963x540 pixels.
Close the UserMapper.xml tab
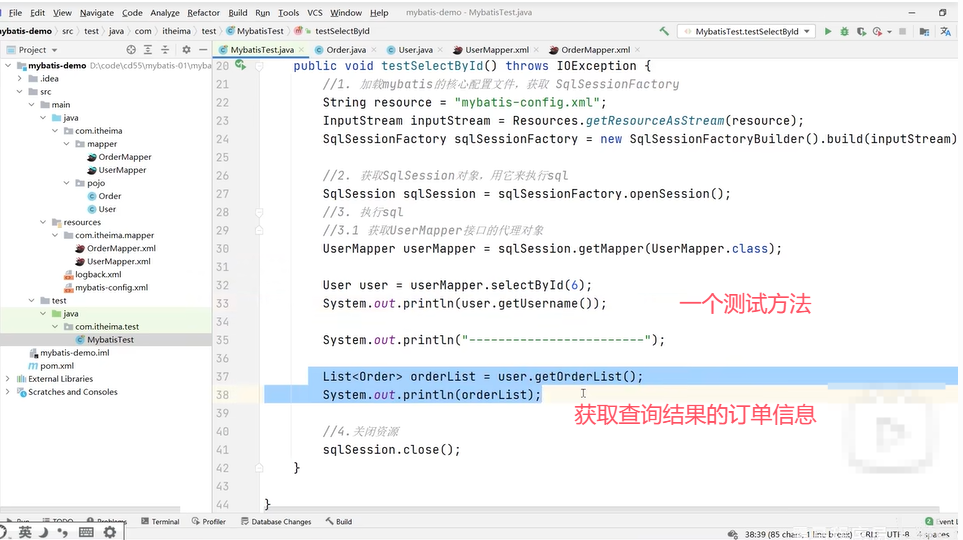pyautogui.click(x=536, y=50)
